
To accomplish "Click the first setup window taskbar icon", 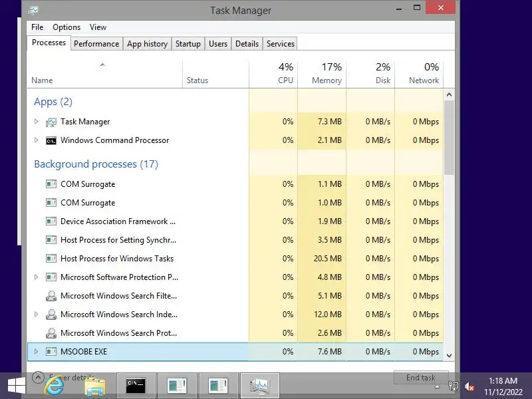I will (177, 386).
